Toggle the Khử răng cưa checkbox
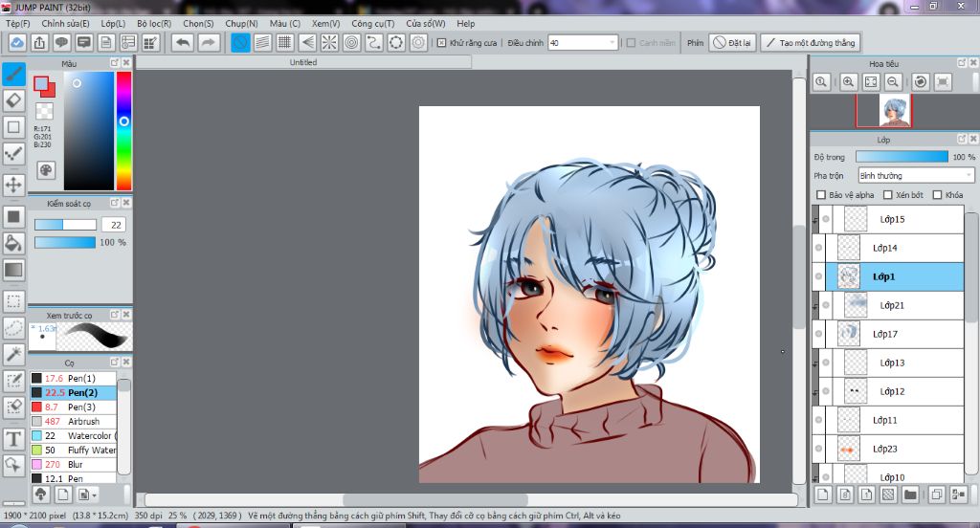The image size is (980, 528). [441, 43]
